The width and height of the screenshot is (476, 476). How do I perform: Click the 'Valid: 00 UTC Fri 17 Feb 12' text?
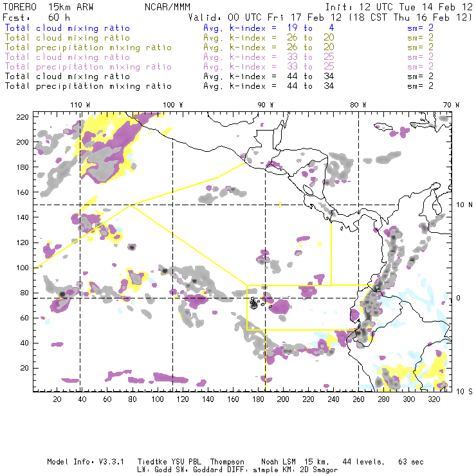pyautogui.click(x=265, y=17)
